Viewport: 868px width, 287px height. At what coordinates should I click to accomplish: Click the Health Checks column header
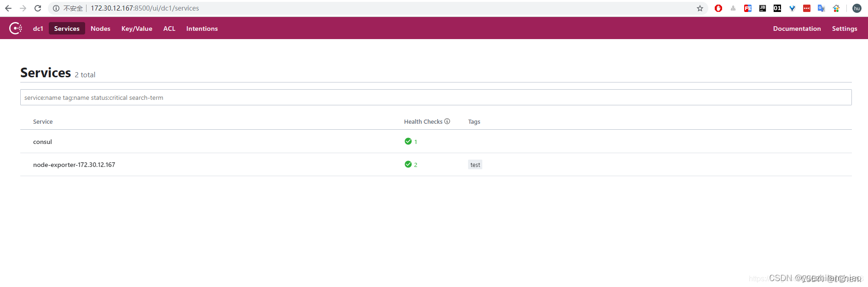click(x=423, y=121)
